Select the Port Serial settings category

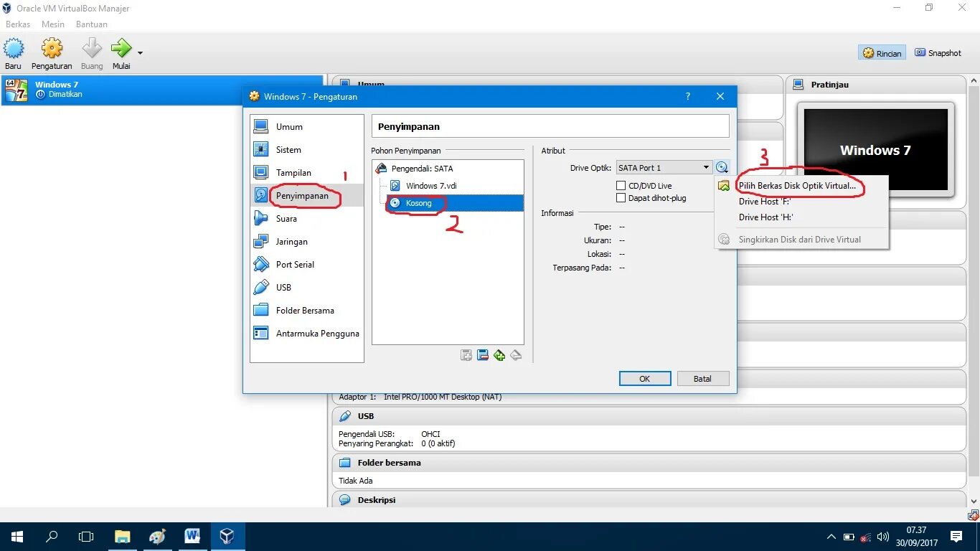(x=307, y=265)
